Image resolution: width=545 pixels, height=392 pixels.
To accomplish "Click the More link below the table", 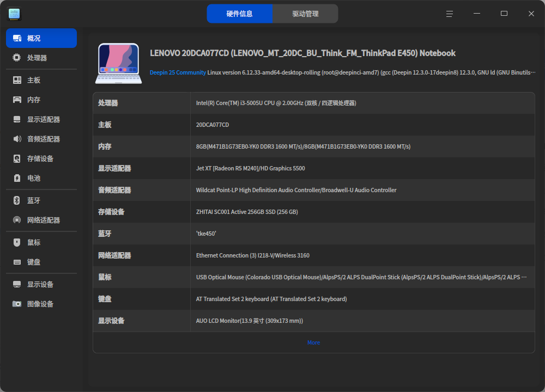I will pyautogui.click(x=313, y=342).
